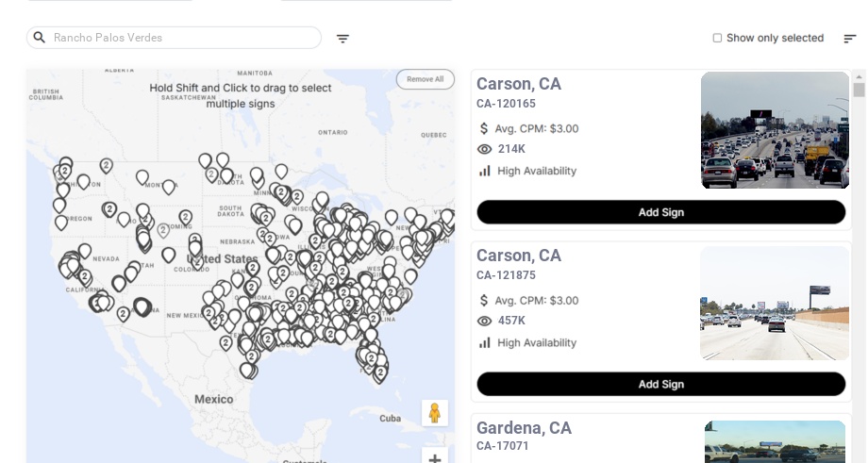Screen dimensions: 868x463
Task: Click the map zoom in plus button
Action: click(x=435, y=459)
